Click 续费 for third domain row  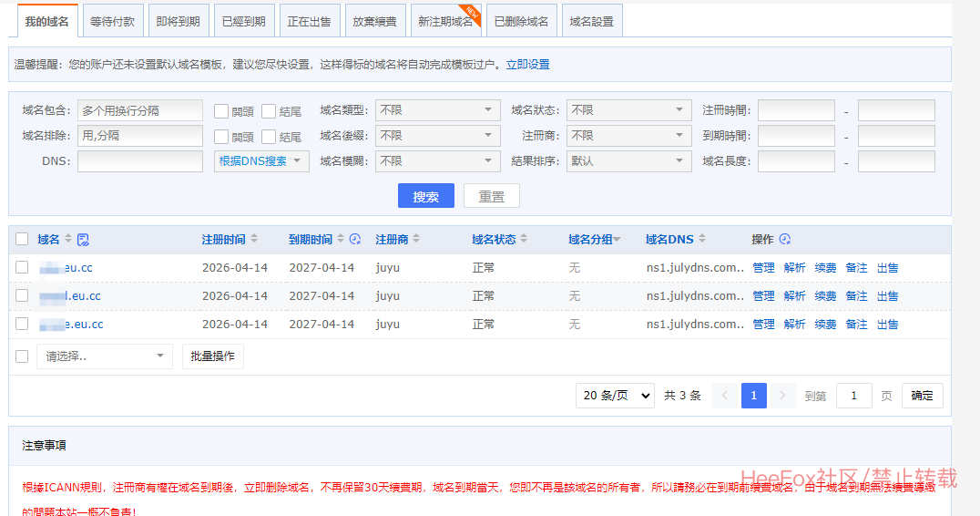tap(826, 324)
